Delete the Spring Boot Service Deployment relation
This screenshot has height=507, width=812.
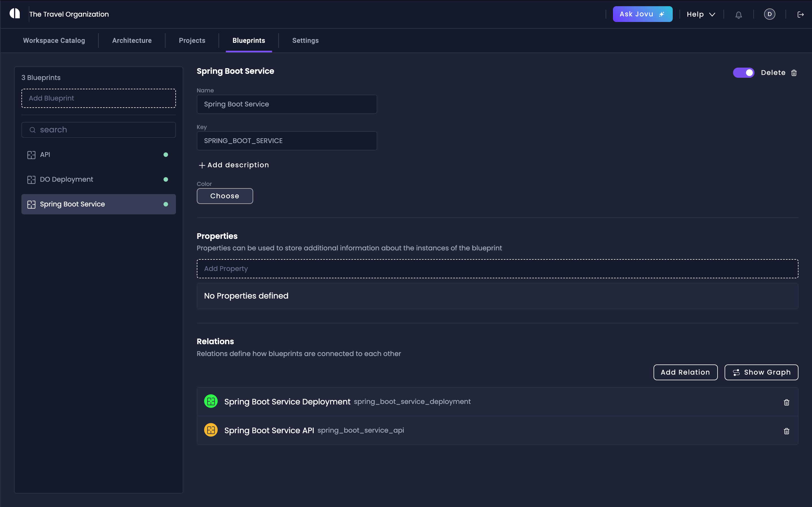tap(786, 402)
